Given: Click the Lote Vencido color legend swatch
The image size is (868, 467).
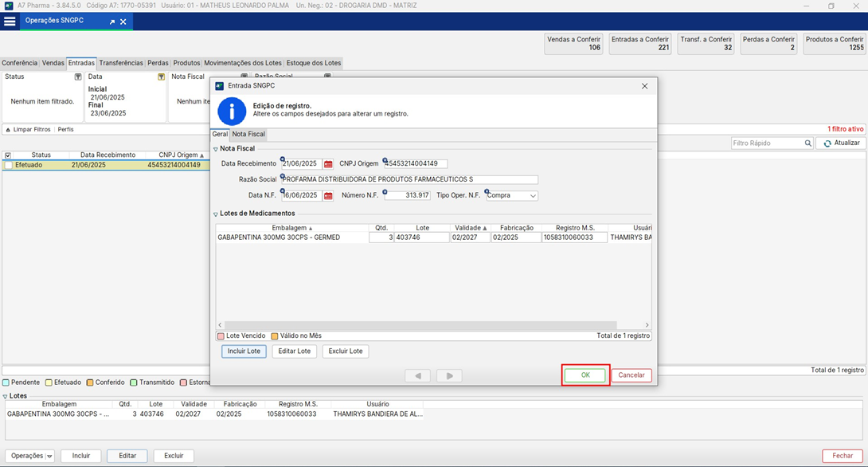Looking at the screenshot, I should [x=221, y=336].
